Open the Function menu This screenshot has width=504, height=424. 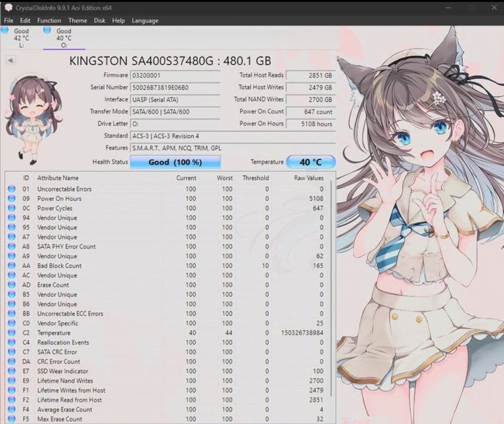pyautogui.click(x=49, y=21)
